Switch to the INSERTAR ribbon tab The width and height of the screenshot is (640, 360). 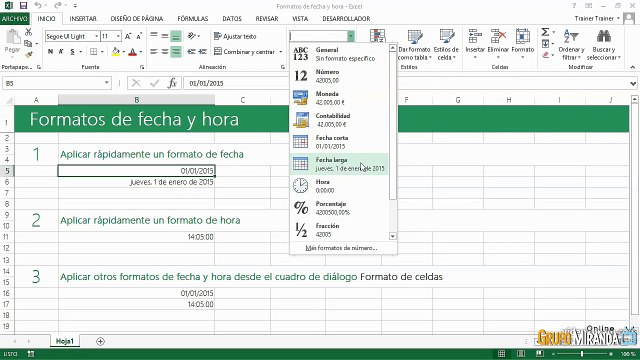pyautogui.click(x=83, y=18)
